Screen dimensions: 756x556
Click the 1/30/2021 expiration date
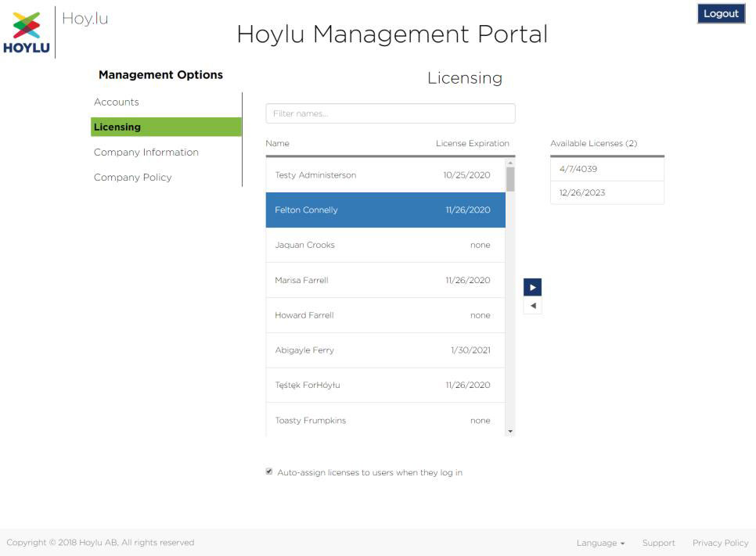(x=470, y=350)
